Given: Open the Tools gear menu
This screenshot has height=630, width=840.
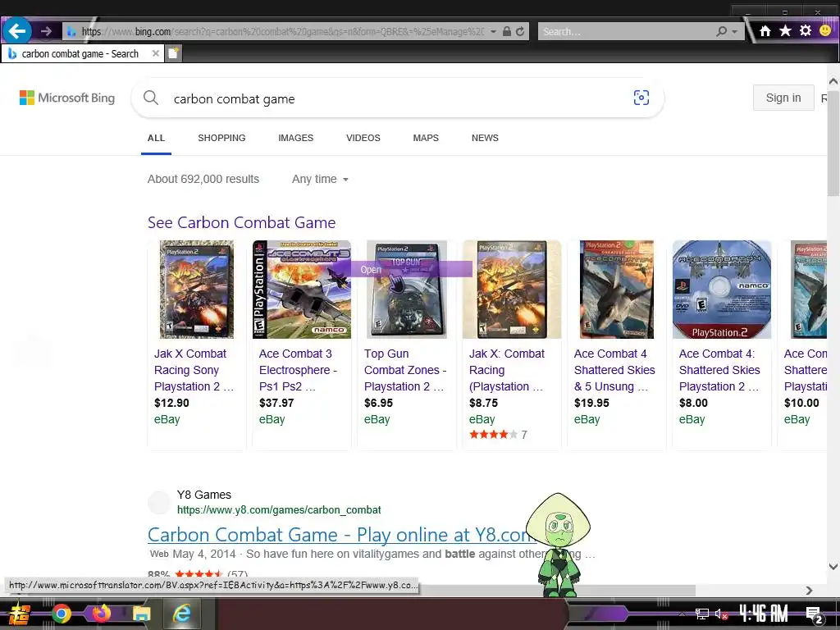Looking at the screenshot, I should [x=806, y=30].
